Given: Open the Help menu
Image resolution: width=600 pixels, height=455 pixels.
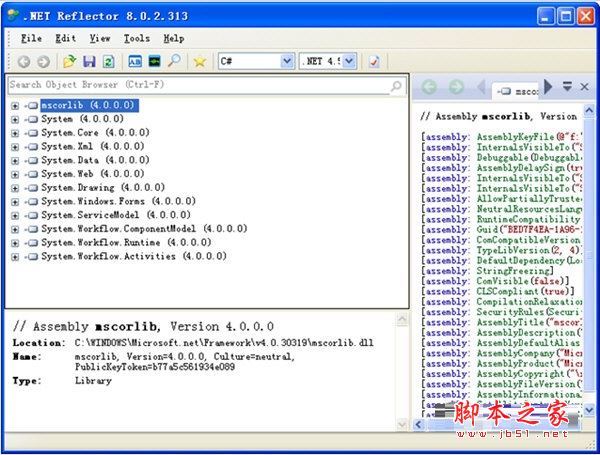Looking at the screenshot, I should click(174, 38).
